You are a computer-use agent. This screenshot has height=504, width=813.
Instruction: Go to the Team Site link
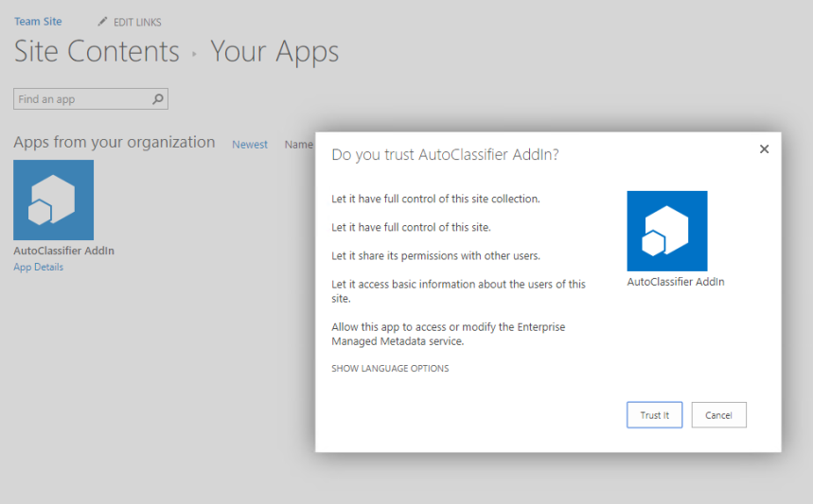[x=38, y=22]
